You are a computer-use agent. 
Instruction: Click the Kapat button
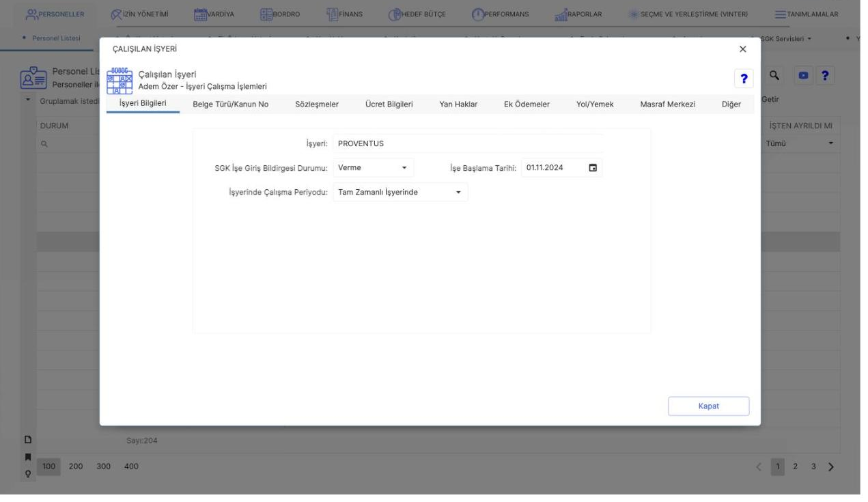tap(708, 406)
